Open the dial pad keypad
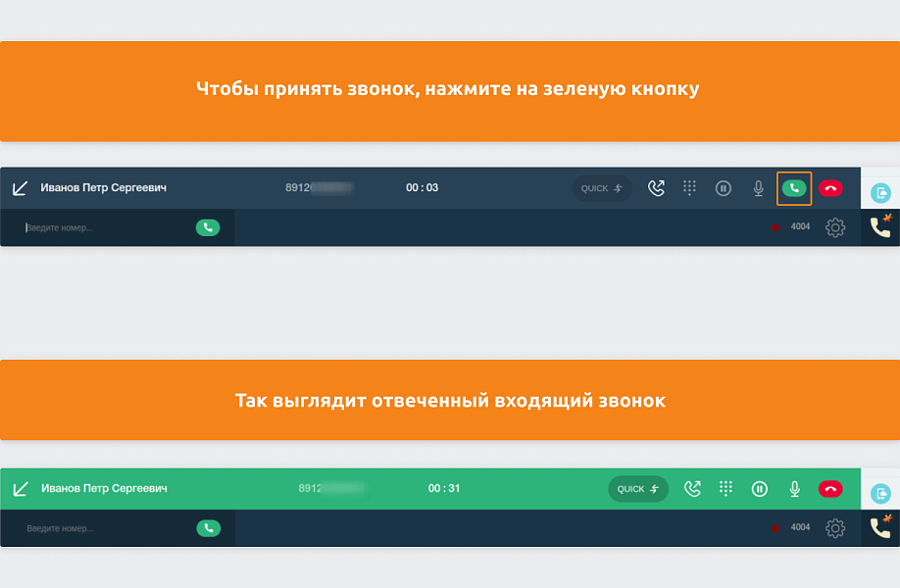The image size is (900, 588). point(689,188)
